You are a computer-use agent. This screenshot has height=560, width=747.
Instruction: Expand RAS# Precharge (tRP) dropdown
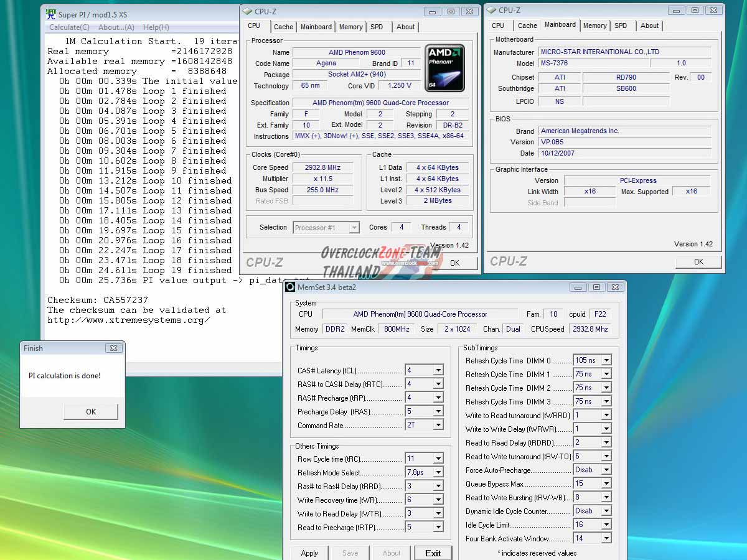point(438,398)
